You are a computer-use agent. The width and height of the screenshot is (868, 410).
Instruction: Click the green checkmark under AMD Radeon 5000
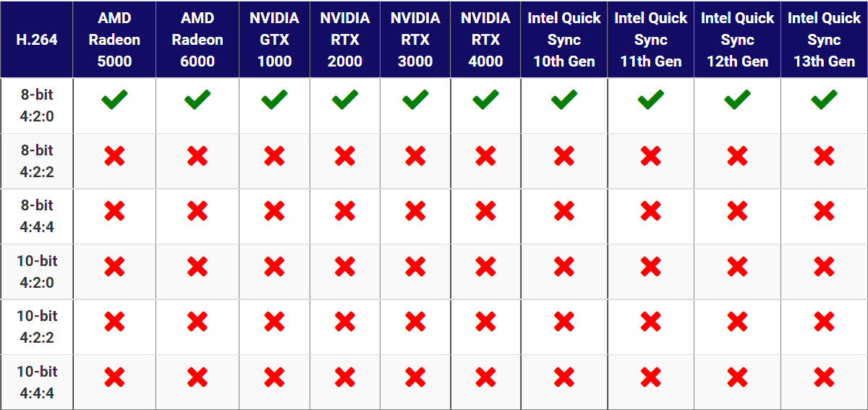click(x=114, y=100)
